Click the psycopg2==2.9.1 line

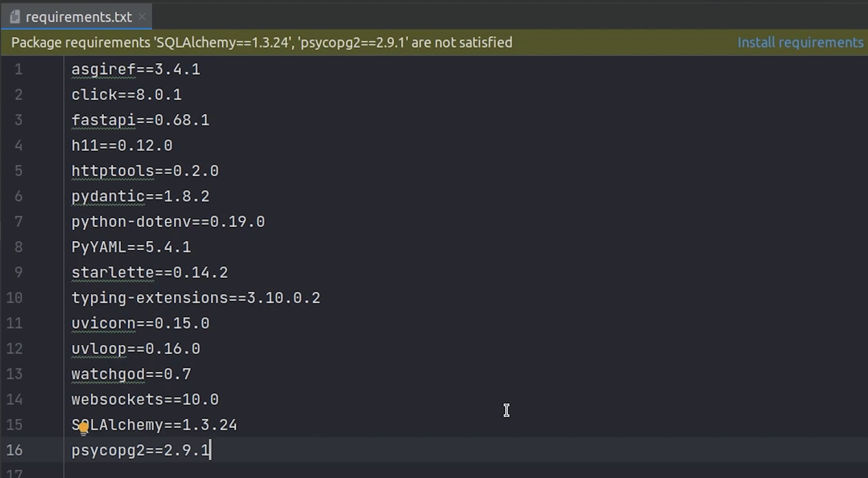pos(140,450)
